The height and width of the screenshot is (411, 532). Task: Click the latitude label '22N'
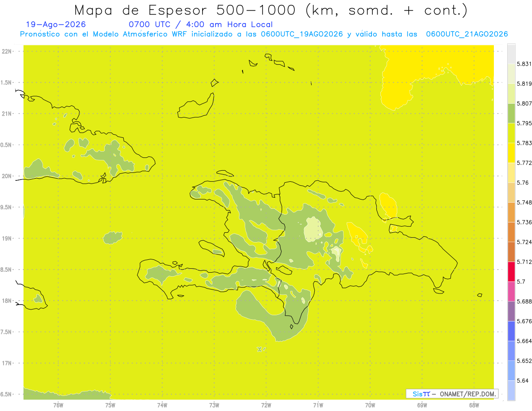[x=7, y=51]
